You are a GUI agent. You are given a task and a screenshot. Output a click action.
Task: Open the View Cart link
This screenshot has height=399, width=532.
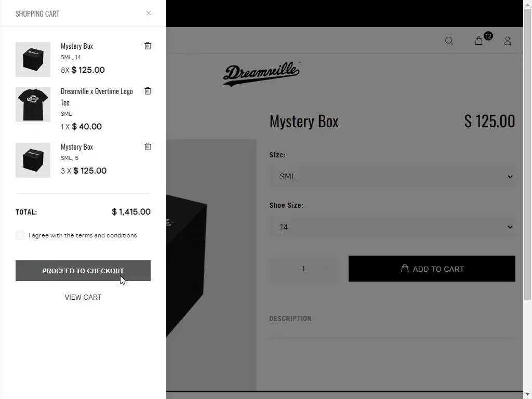(83, 297)
